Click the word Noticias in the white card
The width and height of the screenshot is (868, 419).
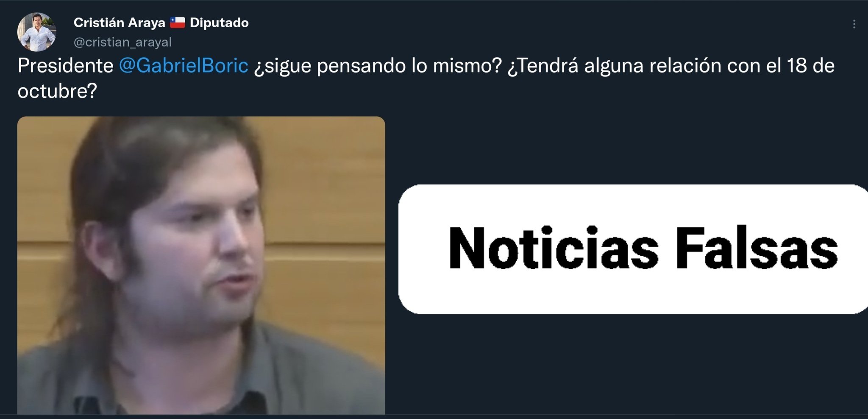click(554, 249)
